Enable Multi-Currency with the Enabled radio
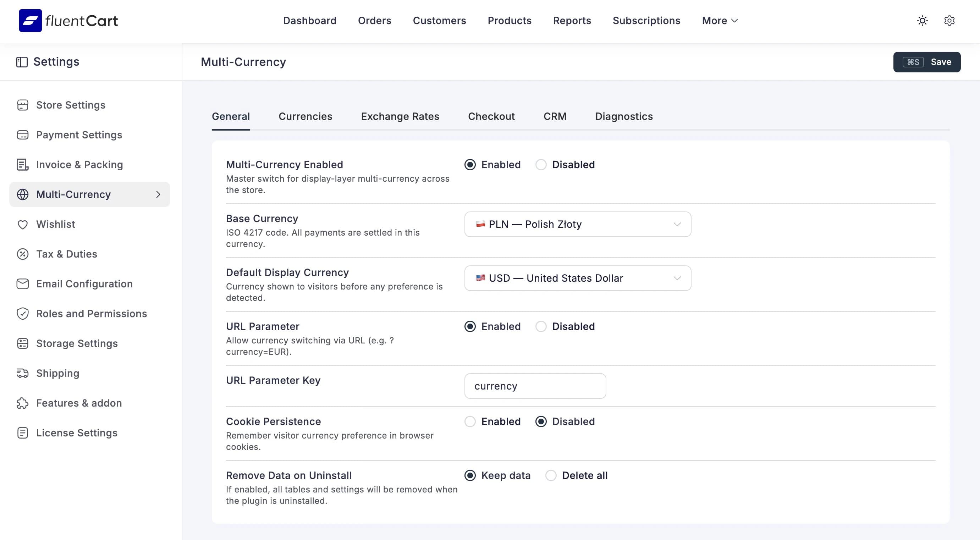 [471, 165]
